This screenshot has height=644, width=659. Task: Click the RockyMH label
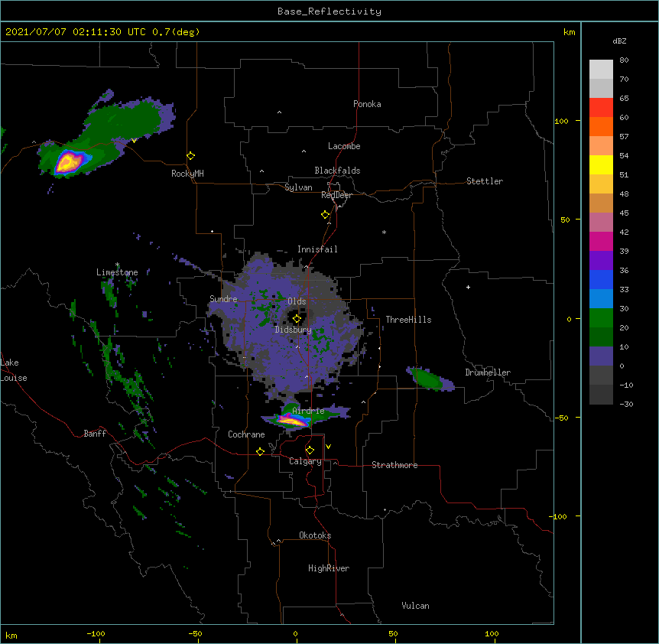point(187,174)
